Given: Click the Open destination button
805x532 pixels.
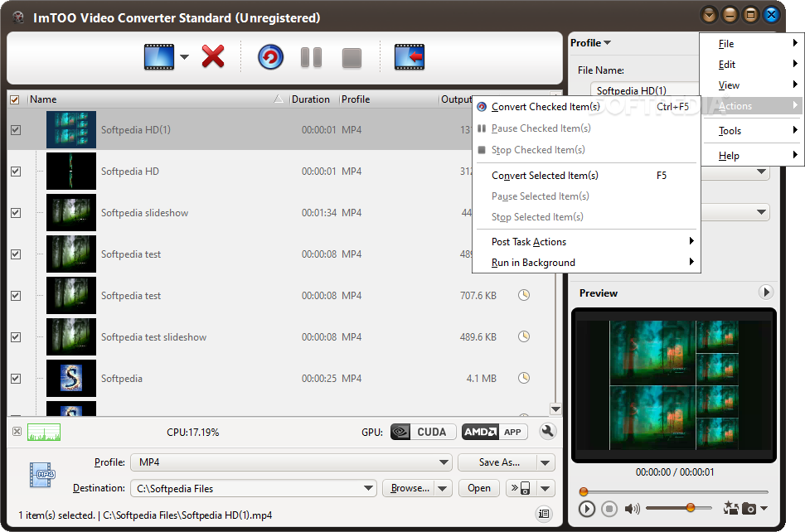Looking at the screenshot, I should coord(478,488).
